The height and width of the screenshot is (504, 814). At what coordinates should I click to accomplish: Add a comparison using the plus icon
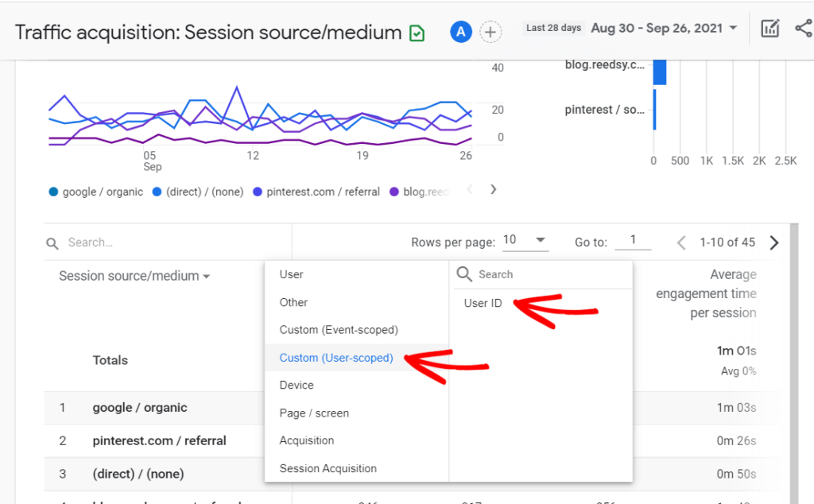pos(490,32)
